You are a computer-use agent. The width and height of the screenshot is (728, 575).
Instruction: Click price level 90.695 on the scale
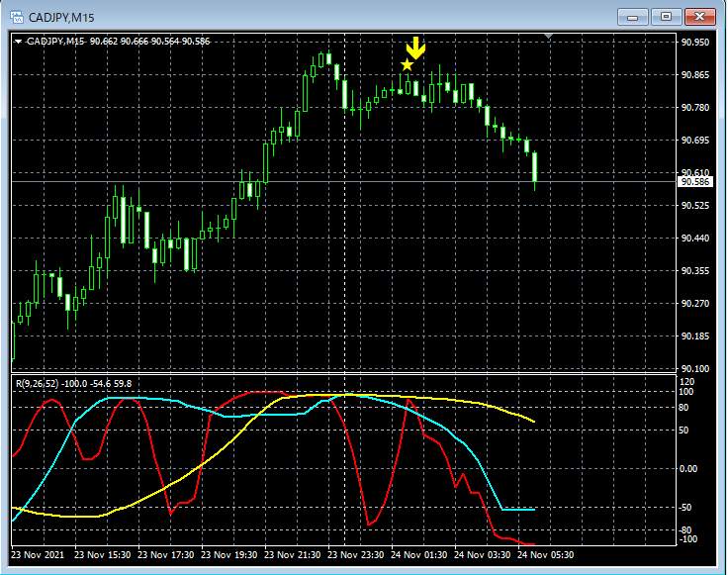pos(695,140)
